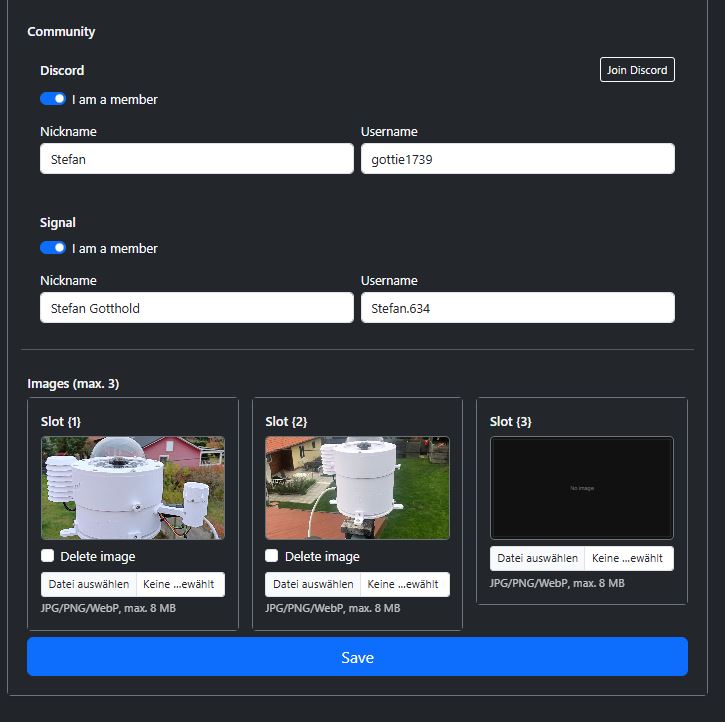This screenshot has height=722, width=725.
Task: Choose file with 'Datei auswählen' in Slot {1}
Action: (x=89, y=584)
